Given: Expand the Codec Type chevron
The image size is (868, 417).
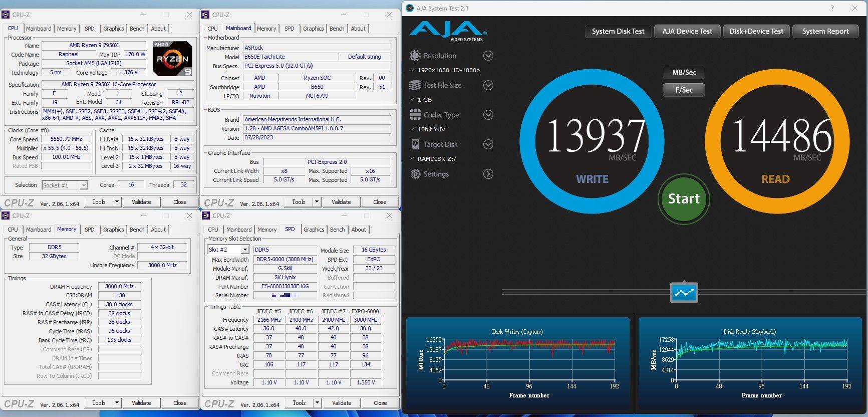Looking at the screenshot, I should tap(488, 115).
